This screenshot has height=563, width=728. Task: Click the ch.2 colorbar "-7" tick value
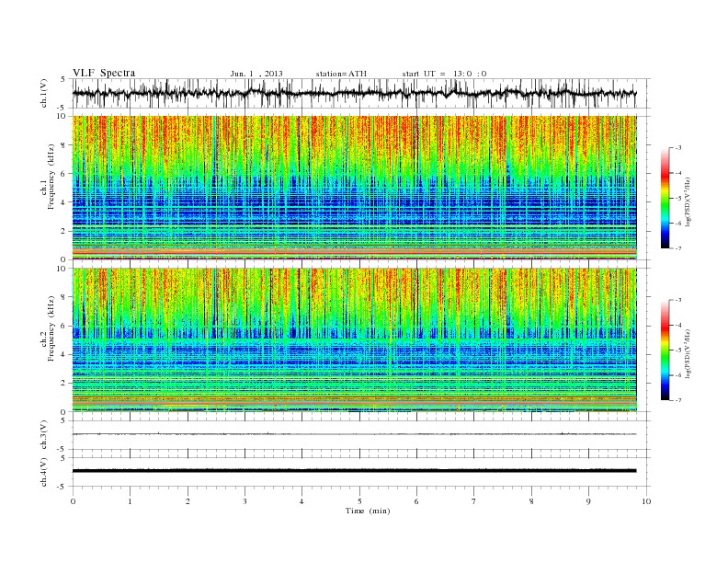[x=678, y=400]
